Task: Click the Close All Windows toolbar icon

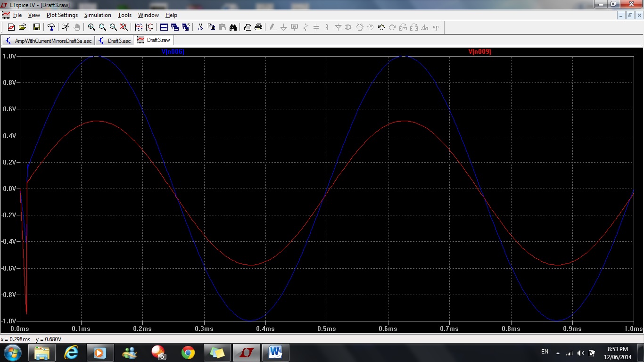Action: coord(186,27)
